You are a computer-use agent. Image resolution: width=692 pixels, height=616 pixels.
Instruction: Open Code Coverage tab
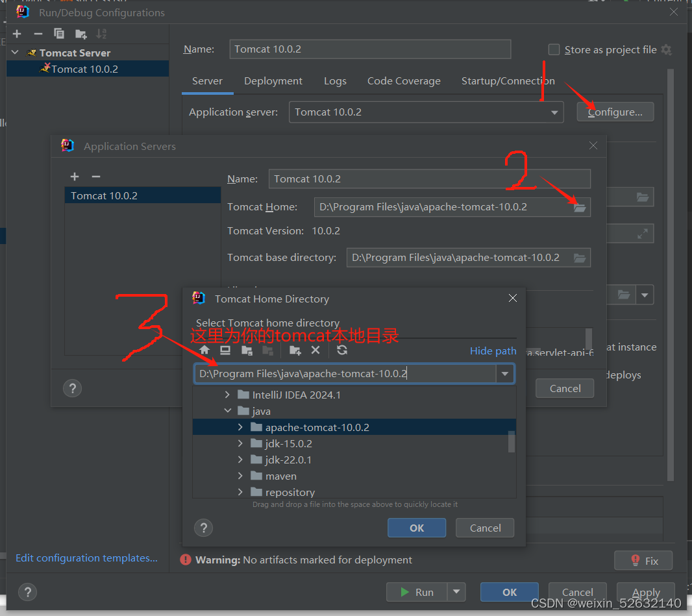404,81
